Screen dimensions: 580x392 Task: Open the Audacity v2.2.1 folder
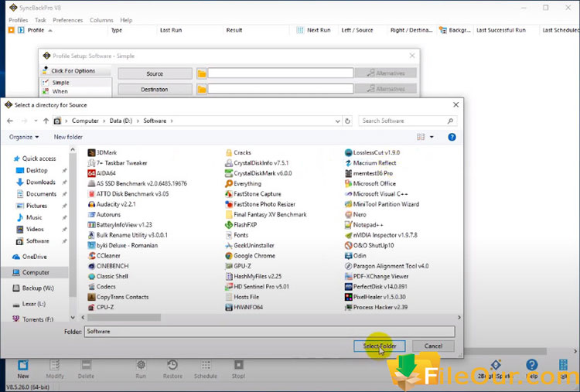click(111, 204)
